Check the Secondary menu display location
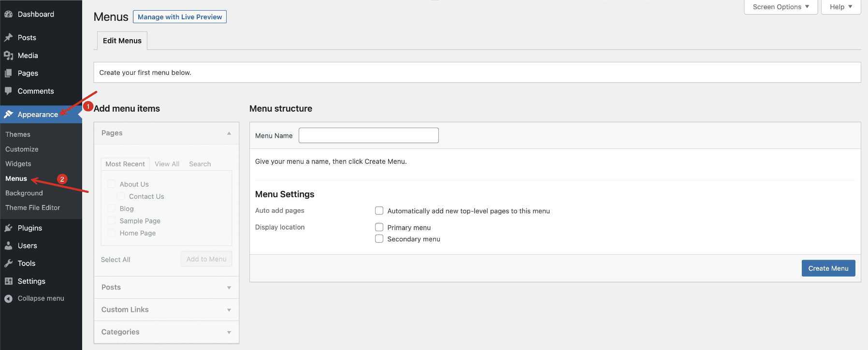The height and width of the screenshot is (350, 868). click(379, 239)
